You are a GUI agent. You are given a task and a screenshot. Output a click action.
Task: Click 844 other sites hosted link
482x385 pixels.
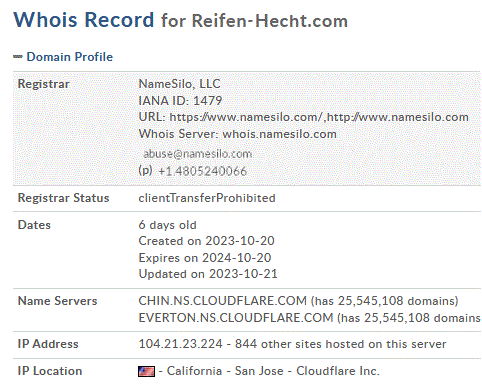[340, 344]
